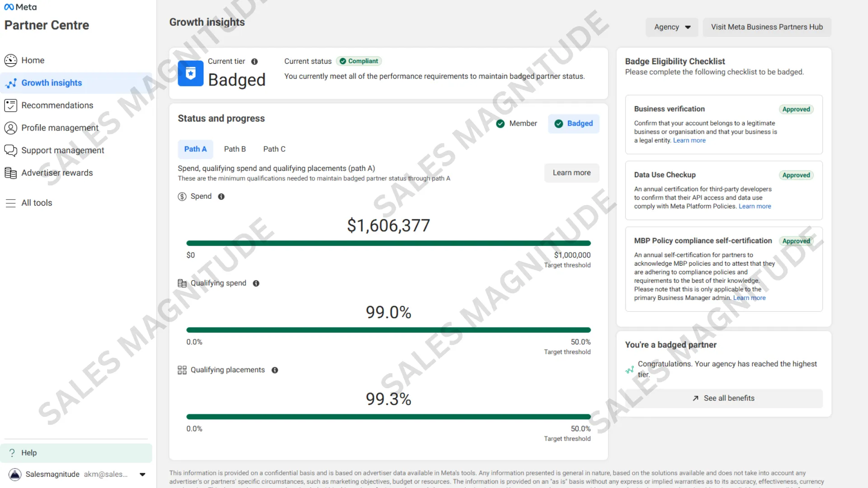Select the Member status pill

(x=516, y=124)
